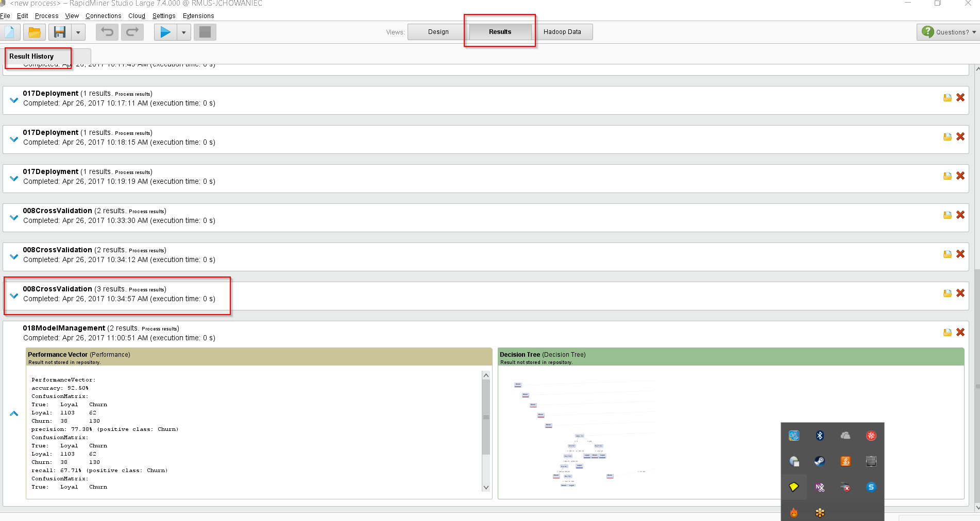Click the main scrollbar down arrow

977,508
